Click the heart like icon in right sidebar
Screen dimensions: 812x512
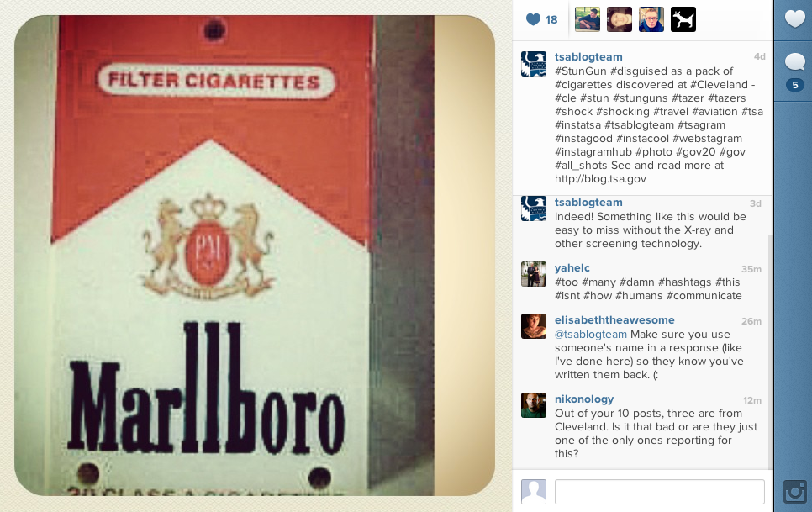coord(795,19)
